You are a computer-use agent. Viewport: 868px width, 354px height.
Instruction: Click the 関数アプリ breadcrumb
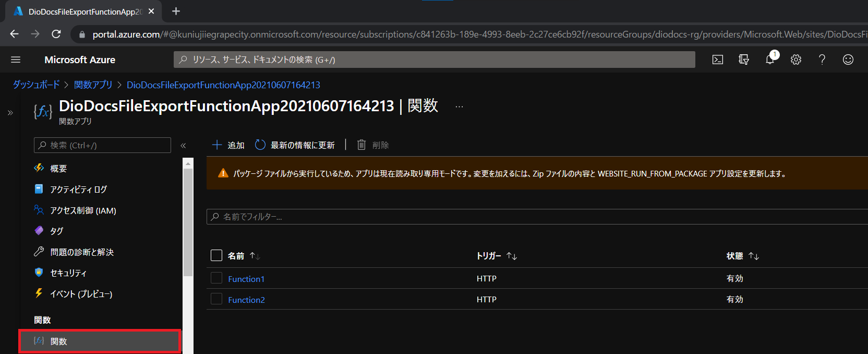(93, 85)
